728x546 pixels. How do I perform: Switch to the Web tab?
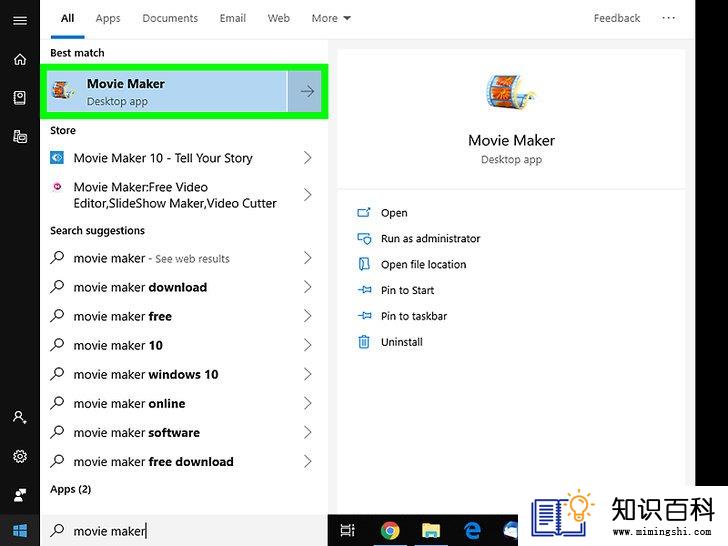coord(279,18)
